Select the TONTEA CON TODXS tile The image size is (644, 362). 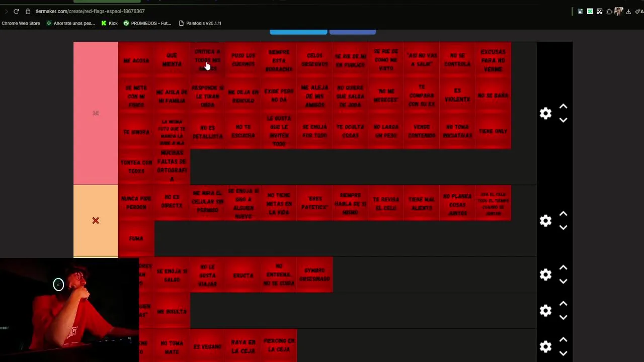coord(136,167)
